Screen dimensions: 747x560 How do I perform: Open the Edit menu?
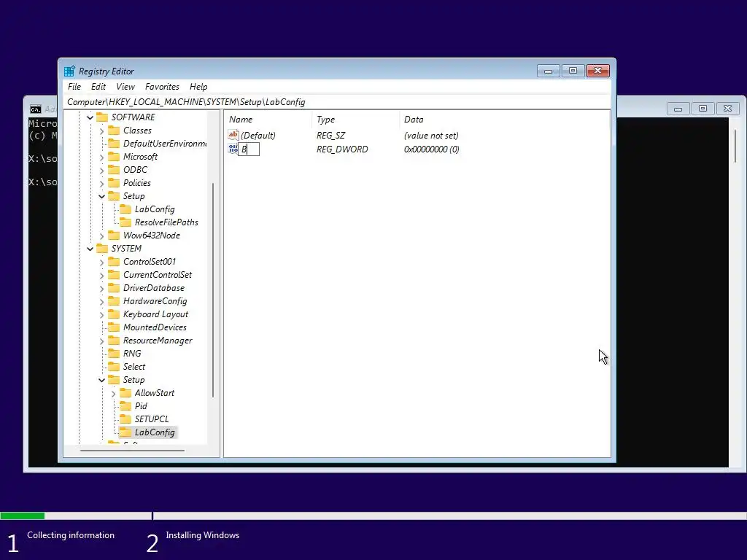pyautogui.click(x=98, y=87)
